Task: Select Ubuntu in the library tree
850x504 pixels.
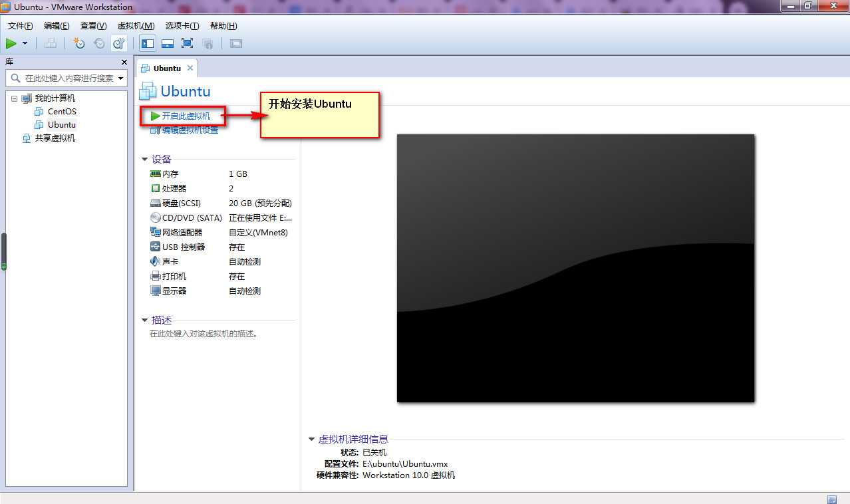Action: (x=62, y=125)
